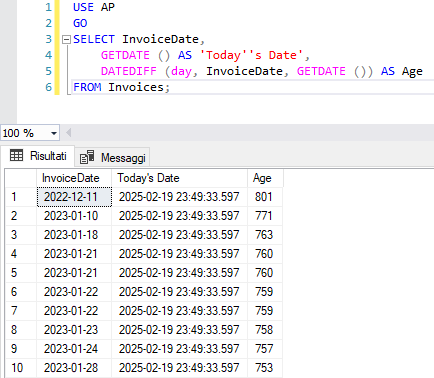Select result row 2 by its row number
This screenshot has width=434, height=378.
pos(21,216)
